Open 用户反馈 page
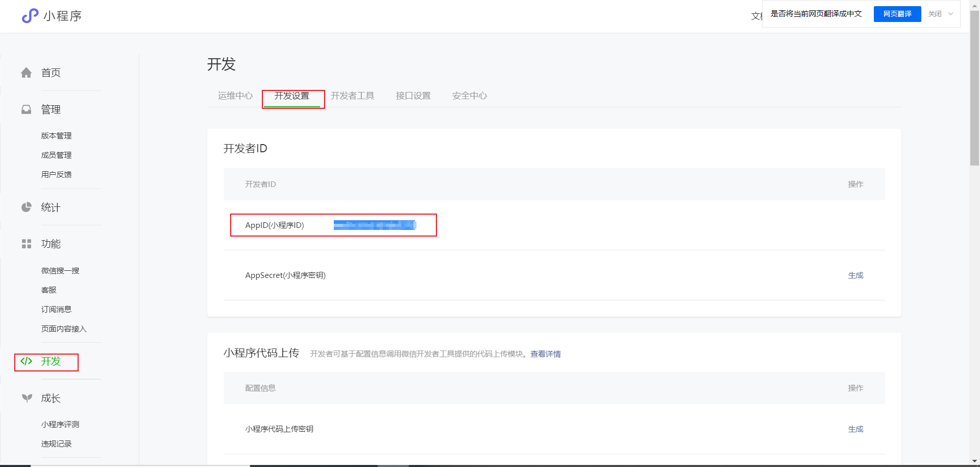This screenshot has width=980, height=467. (x=57, y=174)
